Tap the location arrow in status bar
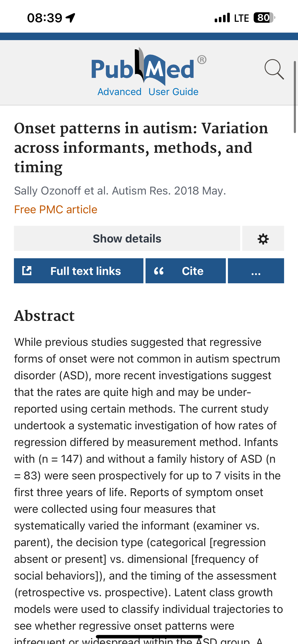 pyautogui.click(x=70, y=18)
